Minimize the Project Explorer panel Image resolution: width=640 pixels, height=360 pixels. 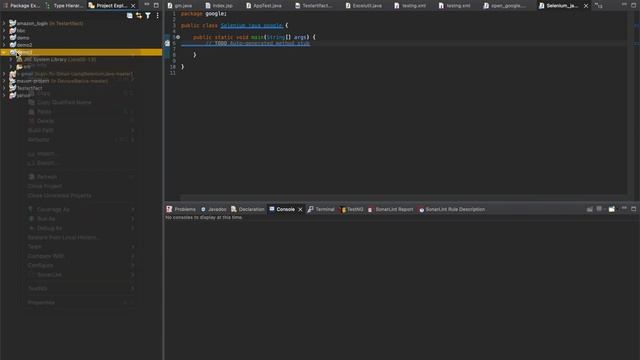[147, 5]
